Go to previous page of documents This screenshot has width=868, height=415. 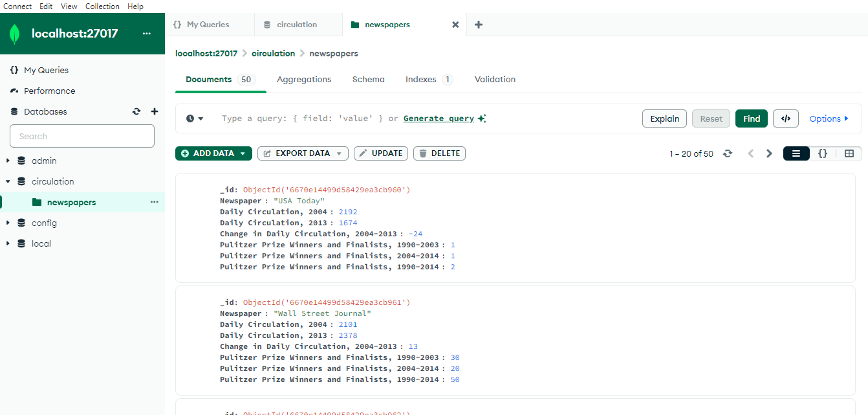[751, 153]
